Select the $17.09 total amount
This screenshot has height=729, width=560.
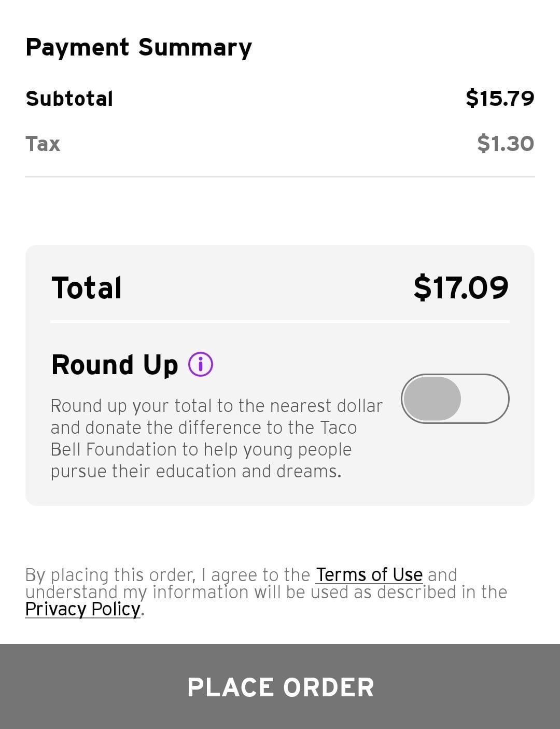click(460, 287)
